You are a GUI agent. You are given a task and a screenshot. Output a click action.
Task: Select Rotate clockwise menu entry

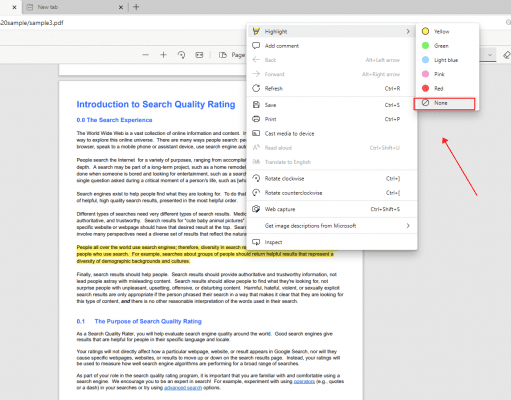coord(332,178)
